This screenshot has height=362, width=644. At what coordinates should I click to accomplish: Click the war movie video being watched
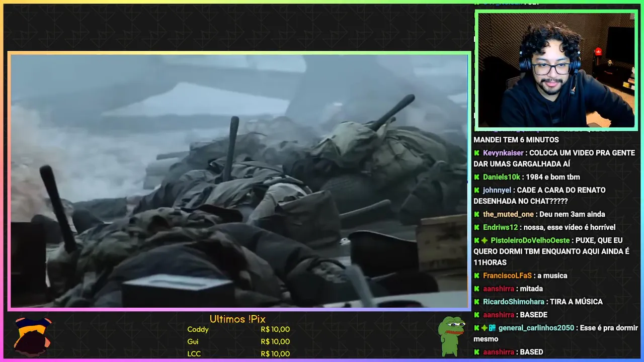(239, 181)
